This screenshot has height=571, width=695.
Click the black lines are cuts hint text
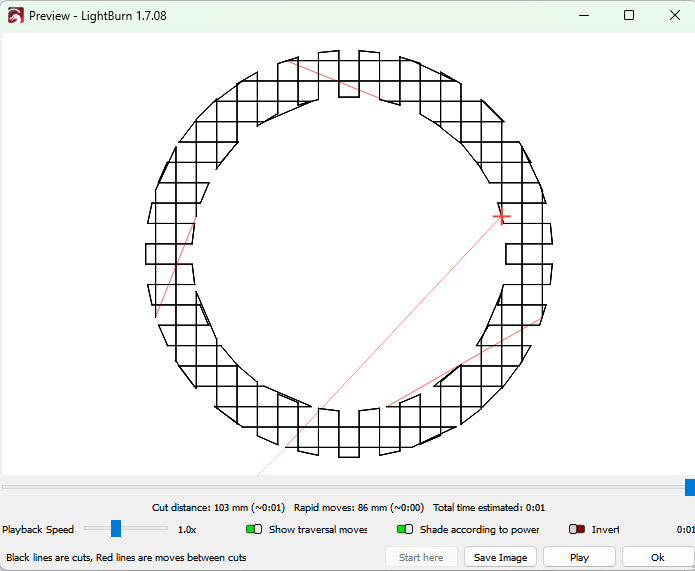(x=126, y=558)
